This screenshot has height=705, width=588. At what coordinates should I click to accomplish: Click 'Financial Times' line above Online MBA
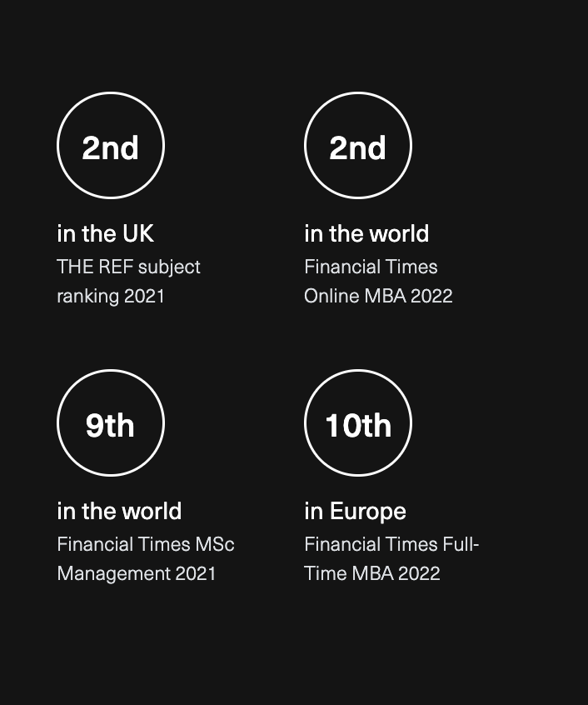point(371,267)
